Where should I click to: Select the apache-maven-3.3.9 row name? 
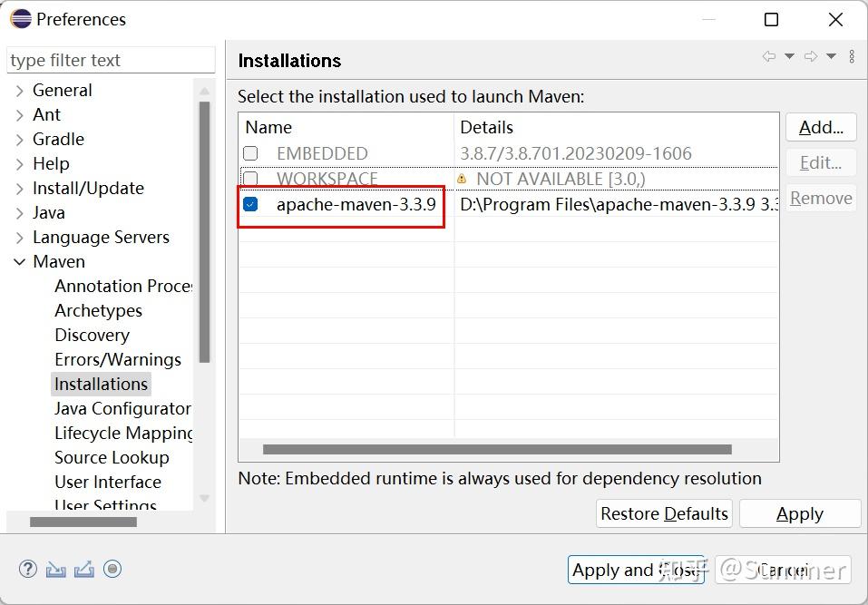(356, 204)
